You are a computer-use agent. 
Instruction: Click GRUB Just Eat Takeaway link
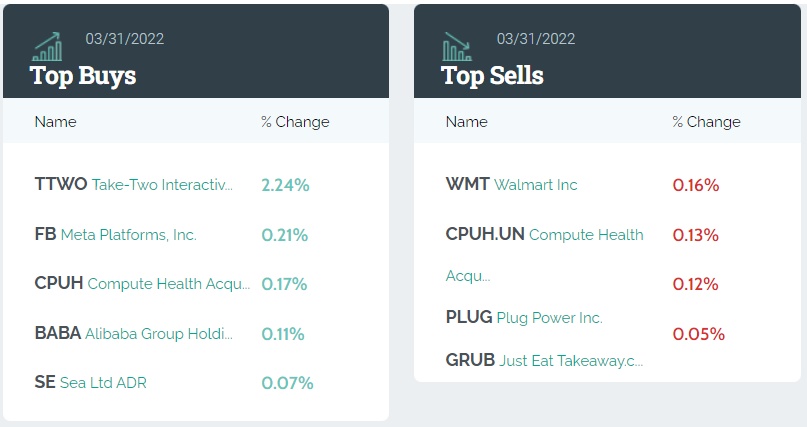tap(544, 360)
